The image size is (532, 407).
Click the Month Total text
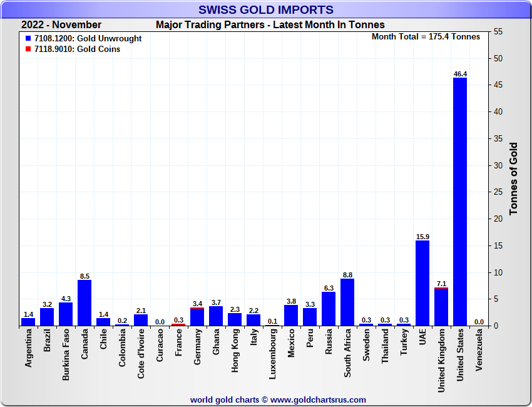[426, 37]
